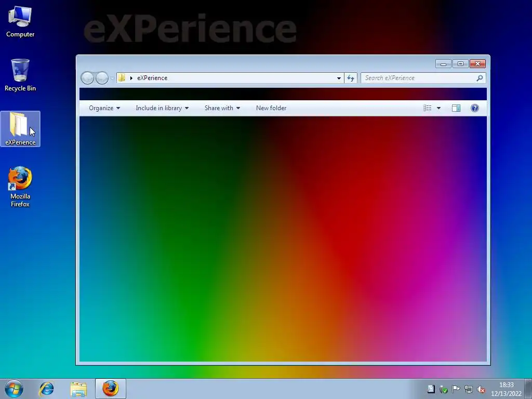Maximize the eXPerience window

point(460,64)
